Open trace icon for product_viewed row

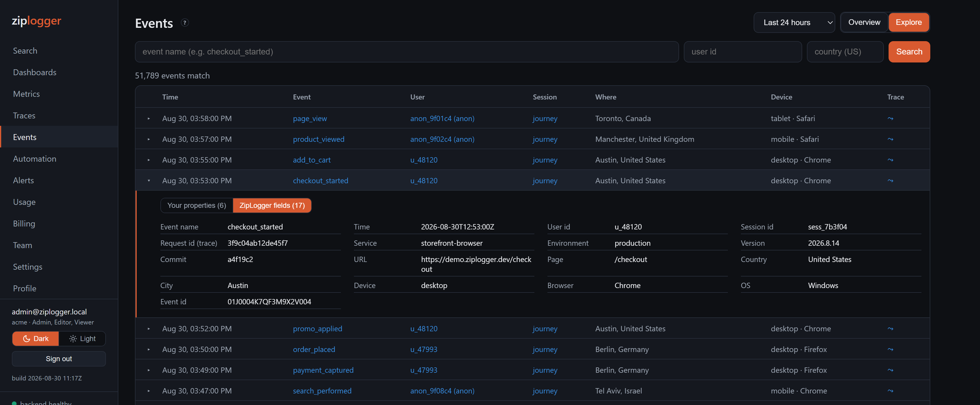(x=890, y=139)
